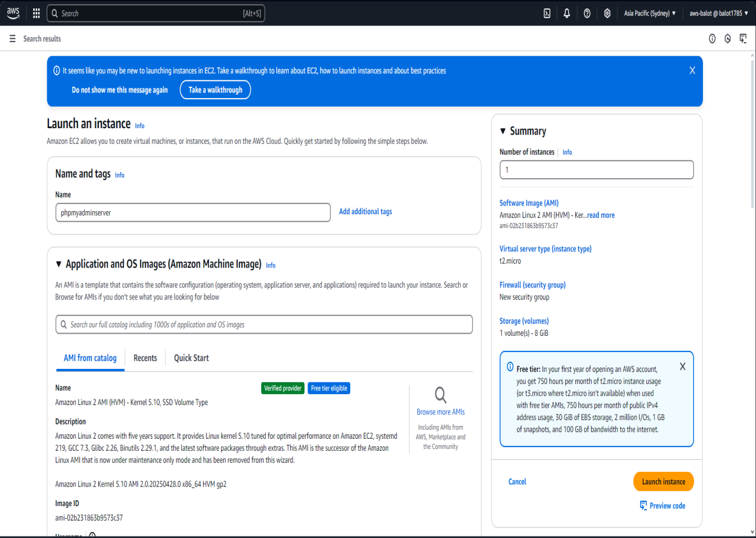
Task: Click the Amazon Linux 2 AMI (HVM) name text
Action: point(132,402)
